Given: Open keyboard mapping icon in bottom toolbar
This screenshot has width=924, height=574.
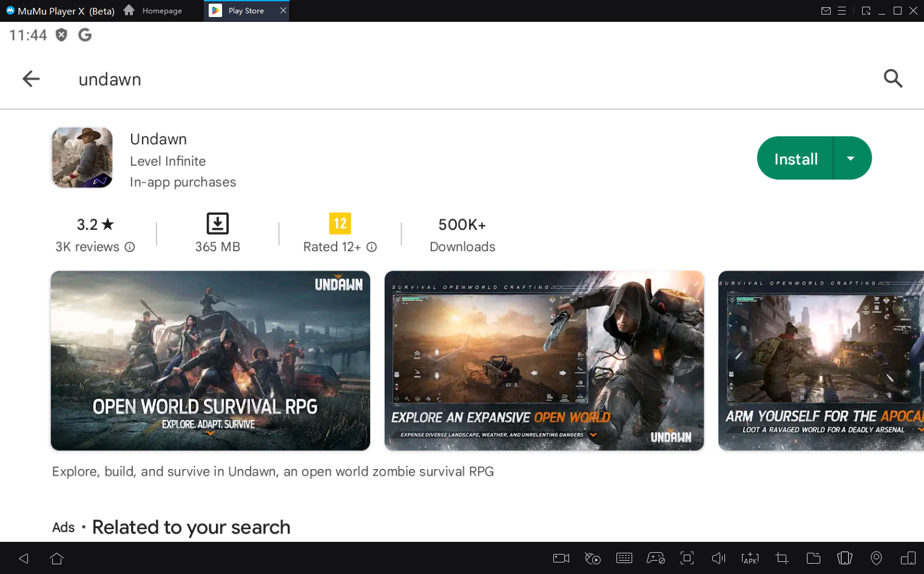Looking at the screenshot, I should point(624,558).
